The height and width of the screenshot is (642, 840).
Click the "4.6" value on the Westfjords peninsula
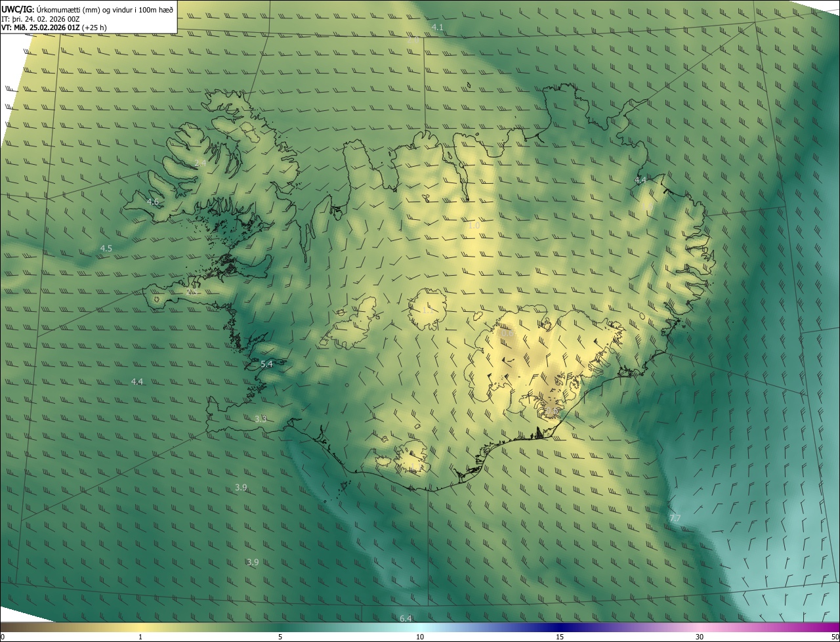pos(153,202)
